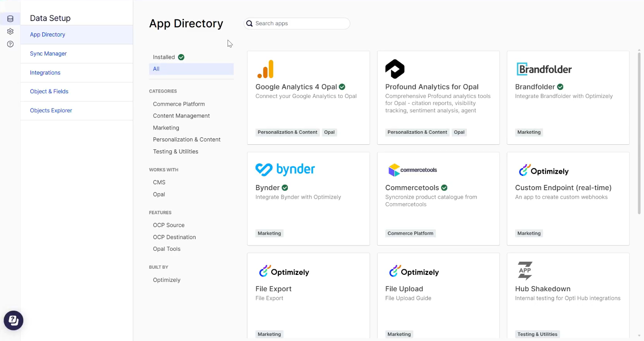This screenshot has height=341, width=644.
Task: Open Sync Manager in the sidebar
Action: [x=77, y=54]
